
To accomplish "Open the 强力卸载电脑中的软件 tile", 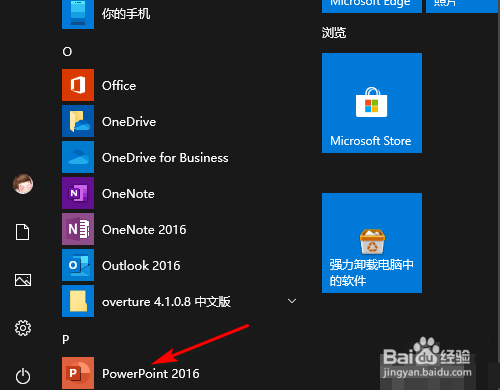I will (372, 243).
